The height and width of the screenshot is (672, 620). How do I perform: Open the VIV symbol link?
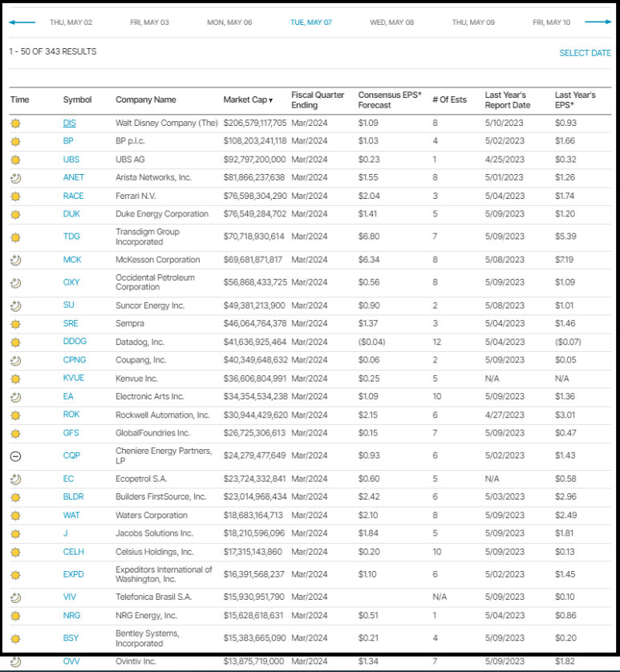coord(70,597)
